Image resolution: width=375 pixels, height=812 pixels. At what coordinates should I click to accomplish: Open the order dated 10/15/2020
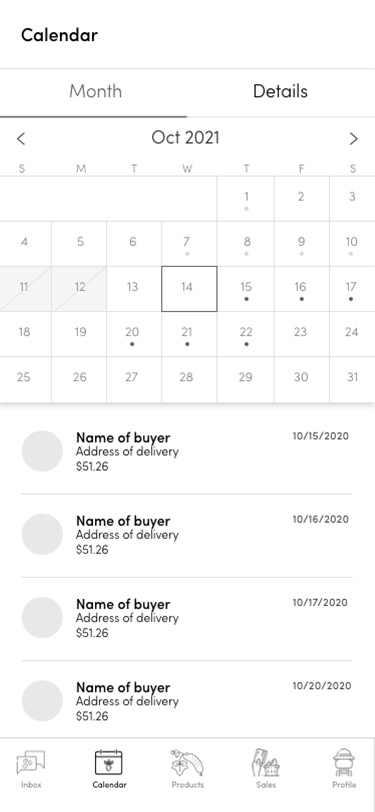pos(187,452)
